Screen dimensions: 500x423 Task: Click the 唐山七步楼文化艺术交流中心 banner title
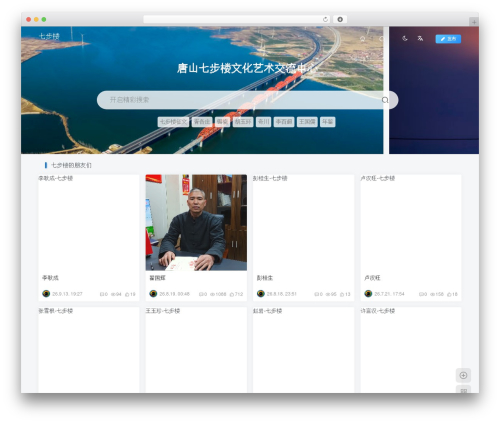click(247, 68)
